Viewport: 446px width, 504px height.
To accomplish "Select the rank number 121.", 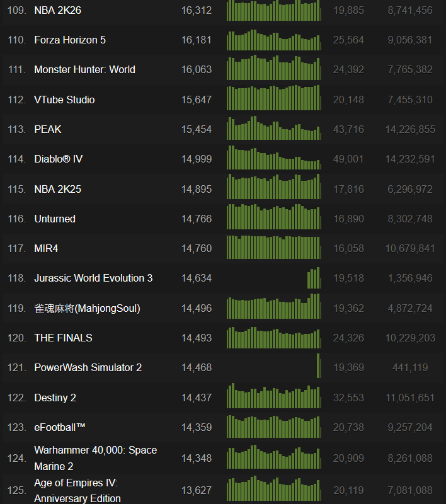I will [x=17, y=367].
